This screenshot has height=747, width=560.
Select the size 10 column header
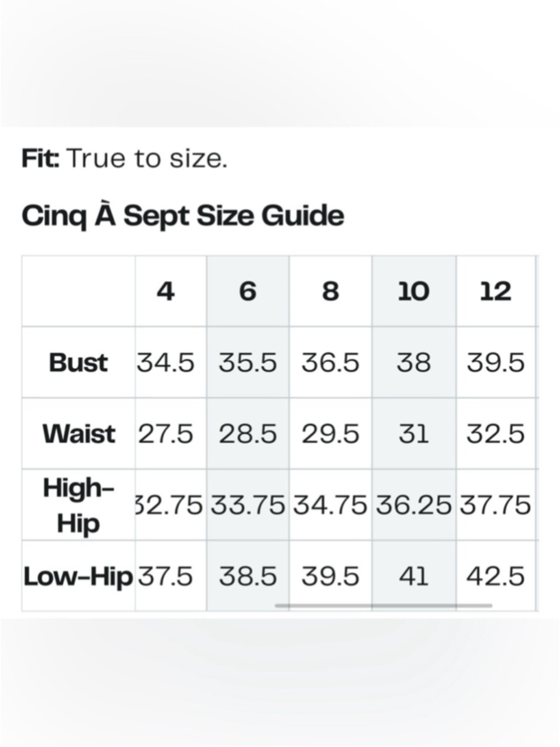click(x=414, y=291)
